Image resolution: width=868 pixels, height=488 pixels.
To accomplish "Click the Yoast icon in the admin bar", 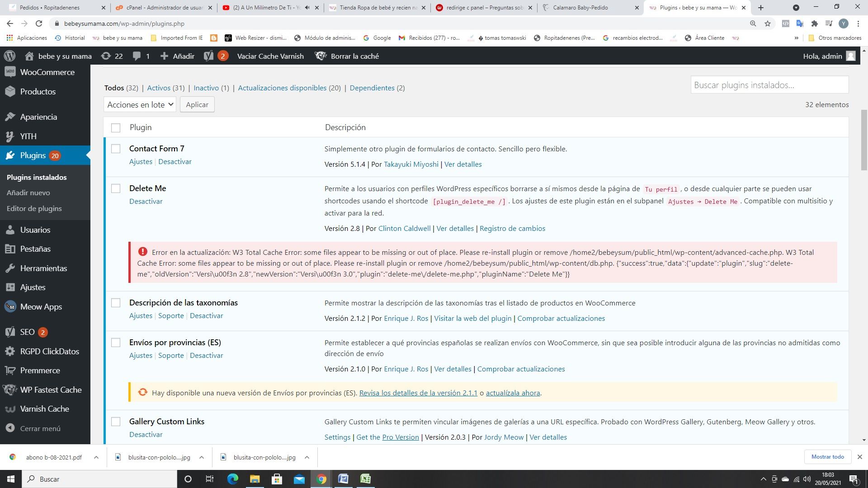I will (208, 56).
